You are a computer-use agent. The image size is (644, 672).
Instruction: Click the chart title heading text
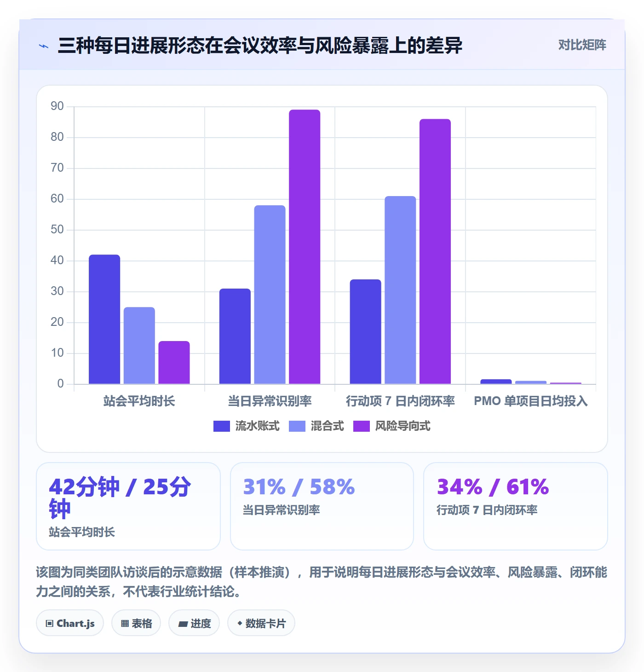click(x=260, y=46)
